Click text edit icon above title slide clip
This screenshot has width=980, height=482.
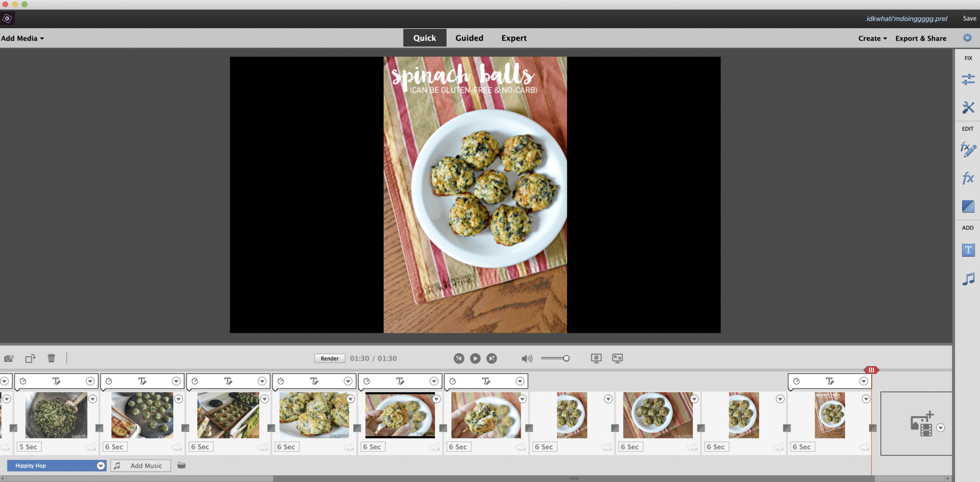click(x=830, y=381)
